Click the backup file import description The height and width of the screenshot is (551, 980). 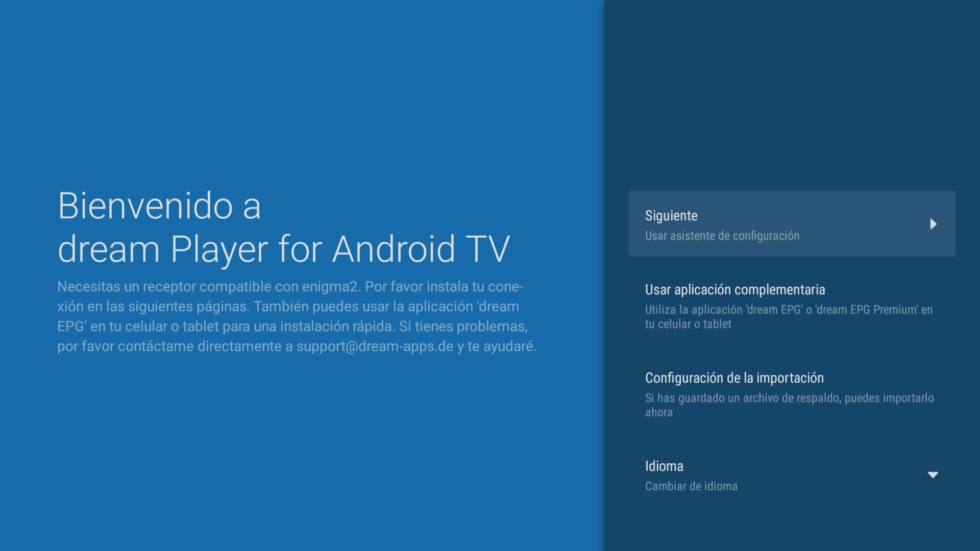pos(789,398)
